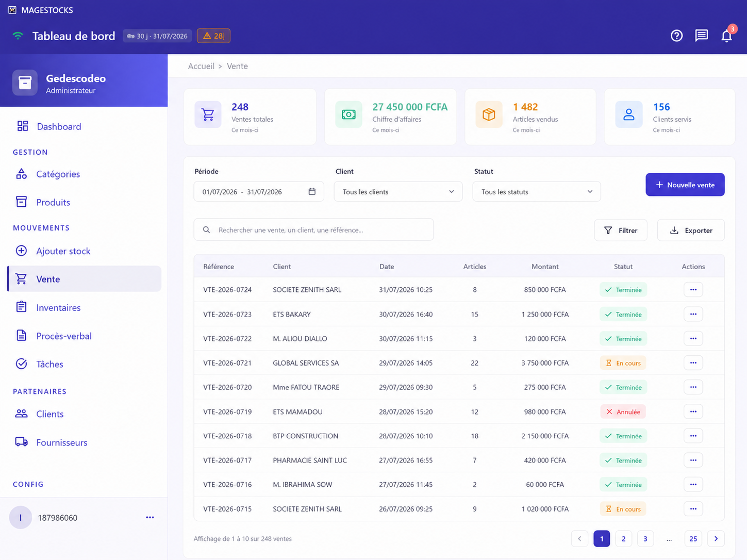Open the help question mark icon
The width and height of the screenshot is (747, 560).
coord(676,36)
